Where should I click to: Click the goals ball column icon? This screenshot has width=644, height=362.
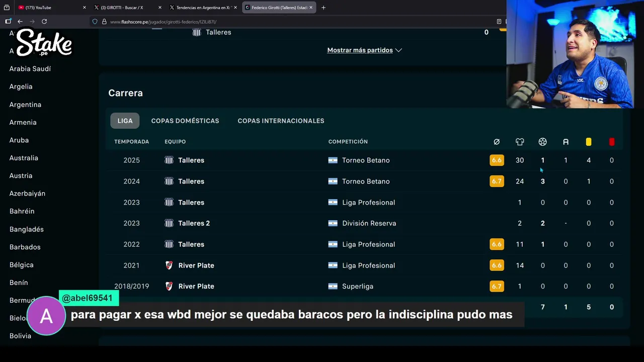[542, 142]
